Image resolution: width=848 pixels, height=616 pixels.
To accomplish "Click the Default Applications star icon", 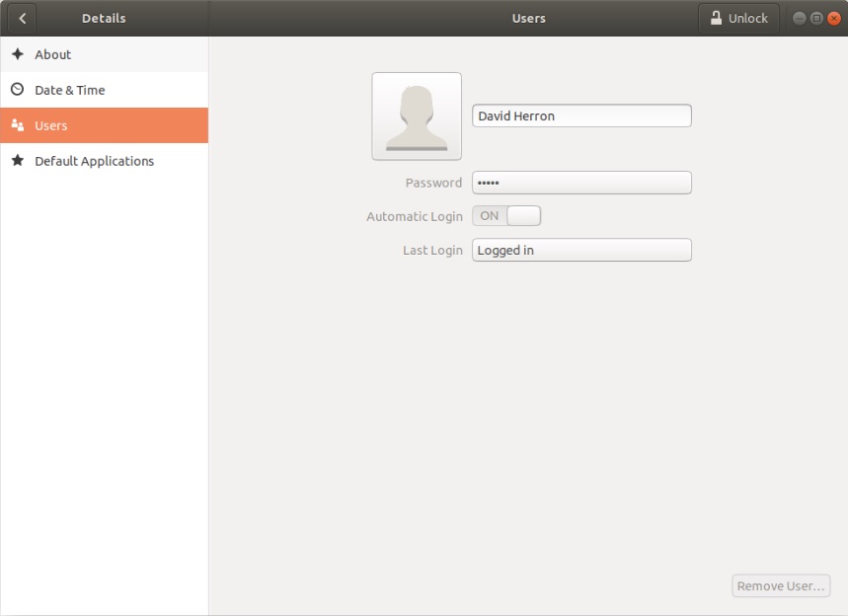I will tap(18, 160).
